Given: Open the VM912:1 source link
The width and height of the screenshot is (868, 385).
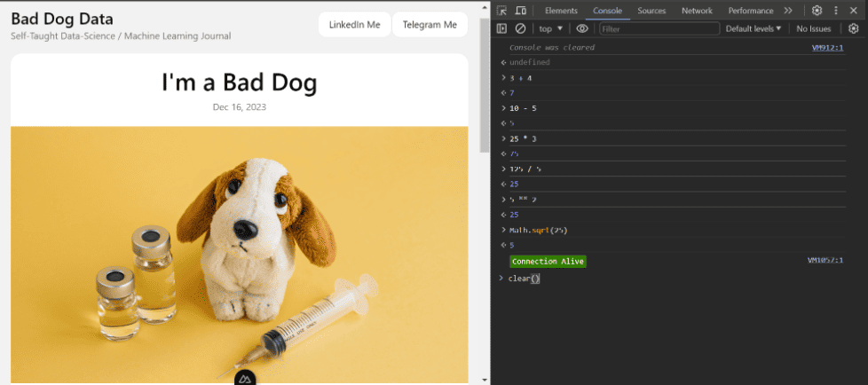Looking at the screenshot, I should pos(827,48).
